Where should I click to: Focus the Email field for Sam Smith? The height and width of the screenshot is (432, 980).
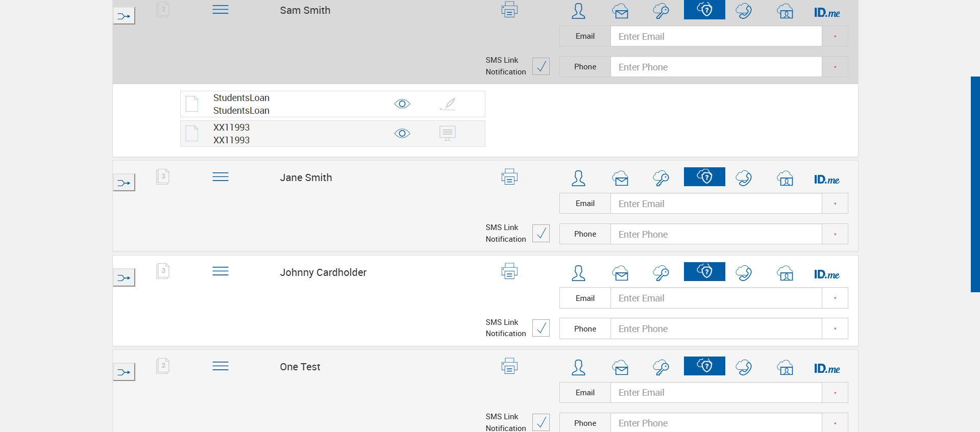click(x=716, y=36)
